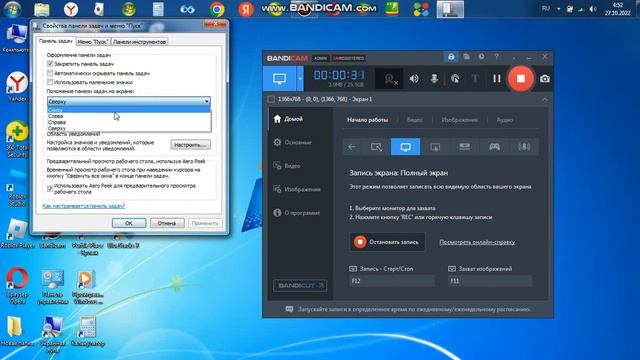
Task: Switch to the Видео tab in Bandicam's top tab row
Action: coord(415,120)
